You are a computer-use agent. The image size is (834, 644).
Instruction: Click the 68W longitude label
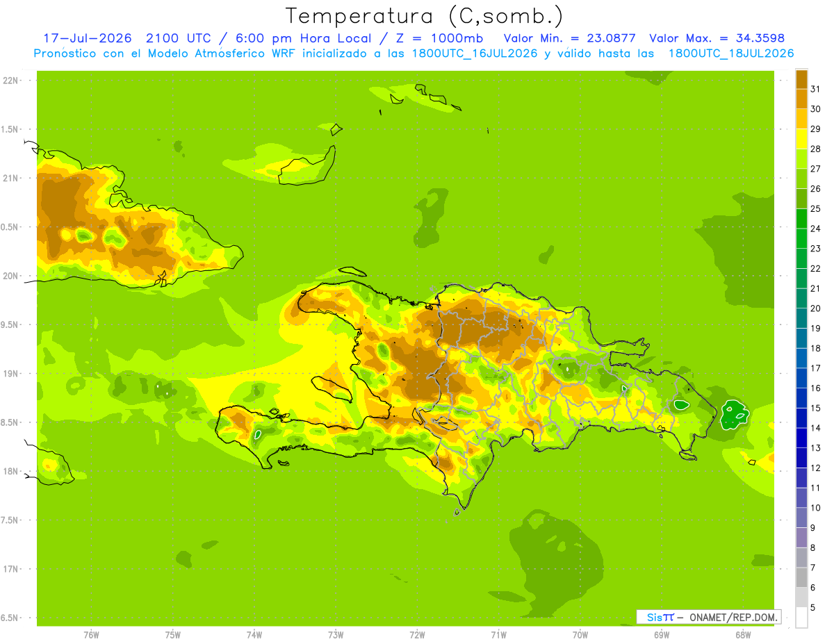pos(743,634)
